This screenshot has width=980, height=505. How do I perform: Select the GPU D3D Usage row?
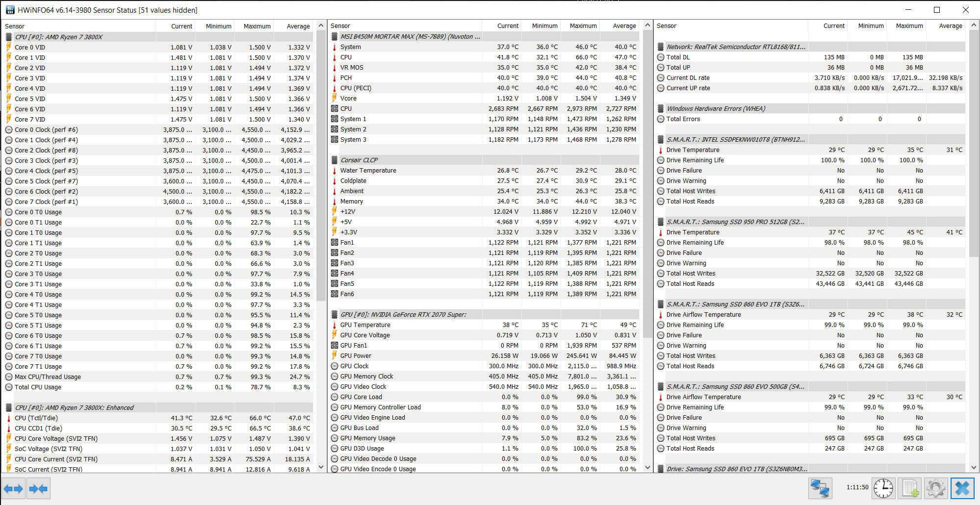[484, 449]
